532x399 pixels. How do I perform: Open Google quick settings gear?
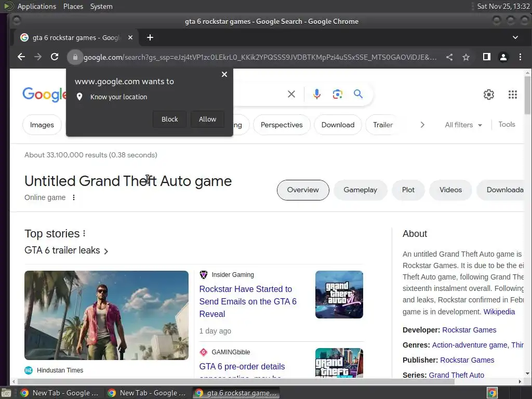click(x=488, y=95)
